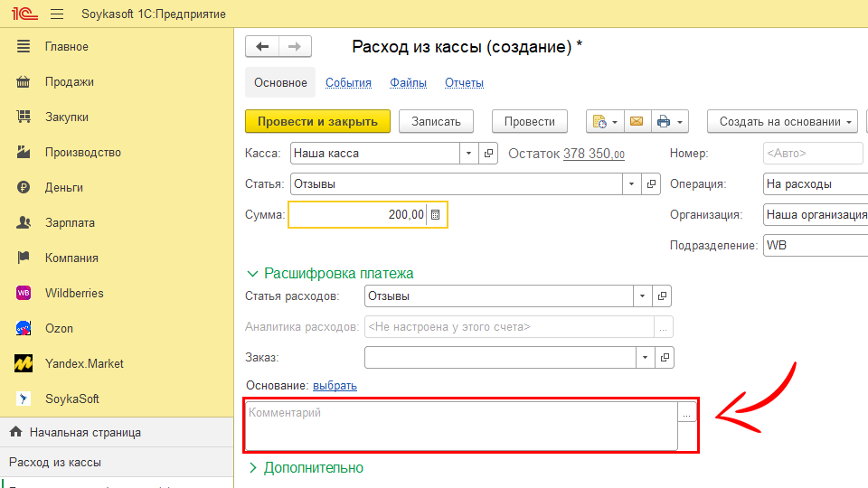Open Wildberries section in sidebar
Image resolution: width=868 pixels, height=488 pixels.
[x=74, y=293]
